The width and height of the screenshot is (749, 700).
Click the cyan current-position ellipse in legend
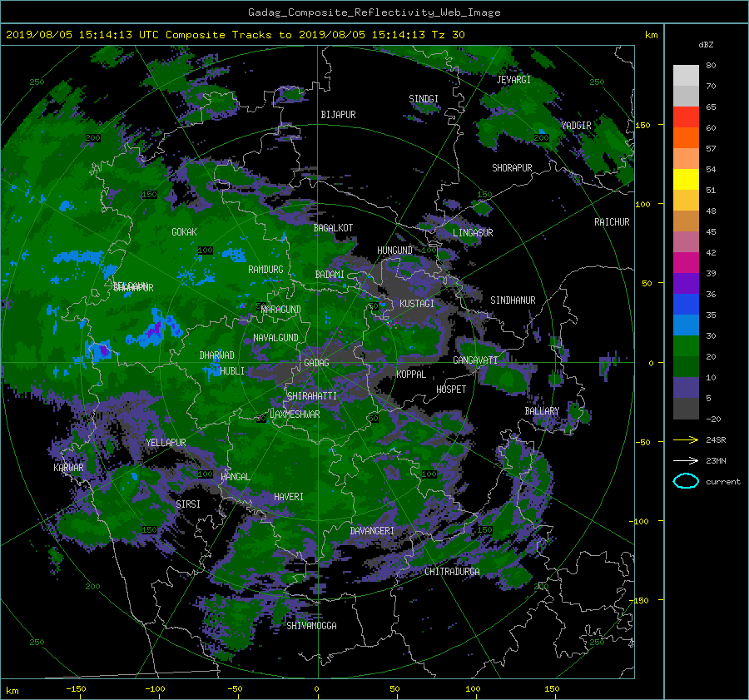point(686,481)
